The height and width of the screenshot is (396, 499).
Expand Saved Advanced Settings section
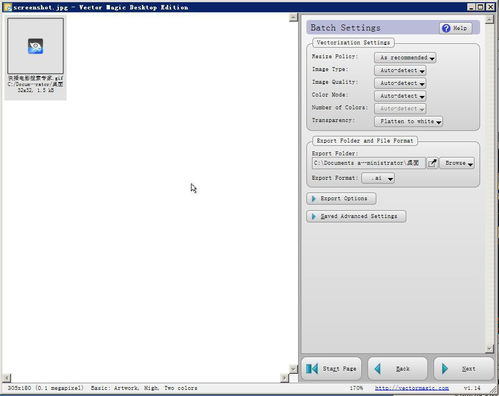coord(356,216)
